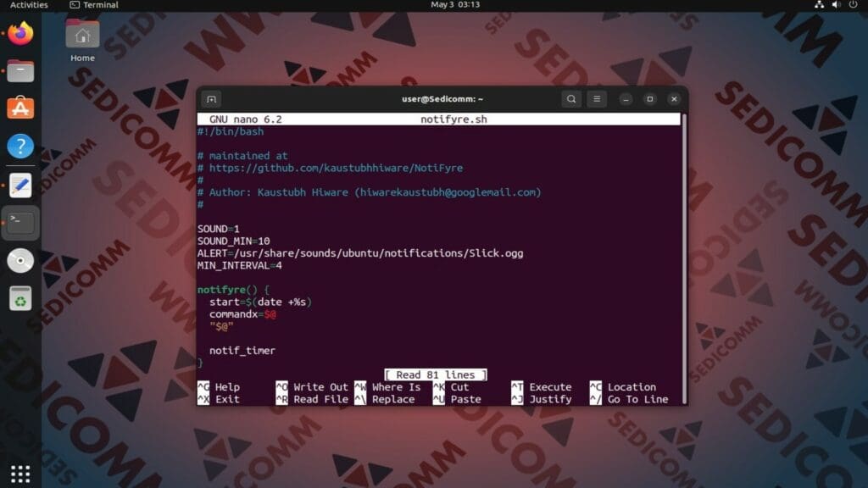This screenshot has width=868, height=488.
Task: Click the '^K Cut' shortcut
Action: [451, 386]
